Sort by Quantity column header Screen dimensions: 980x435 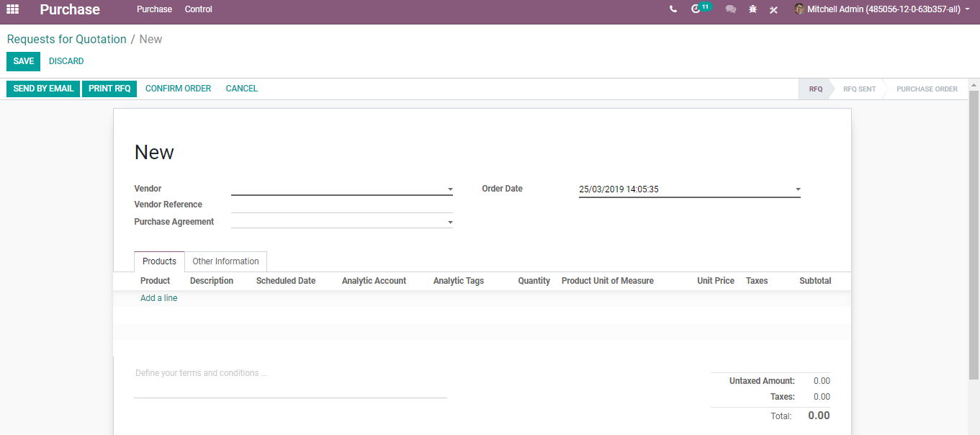pyautogui.click(x=534, y=281)
